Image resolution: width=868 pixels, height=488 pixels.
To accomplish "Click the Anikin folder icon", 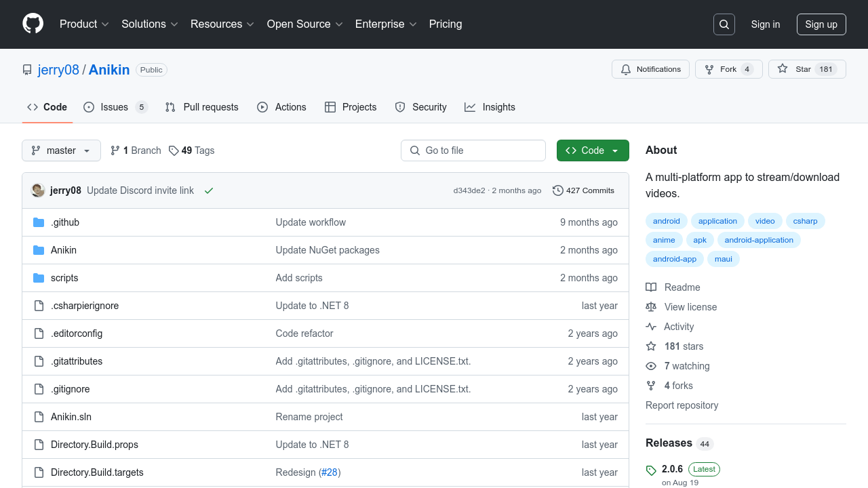I will tap(39, 250).
